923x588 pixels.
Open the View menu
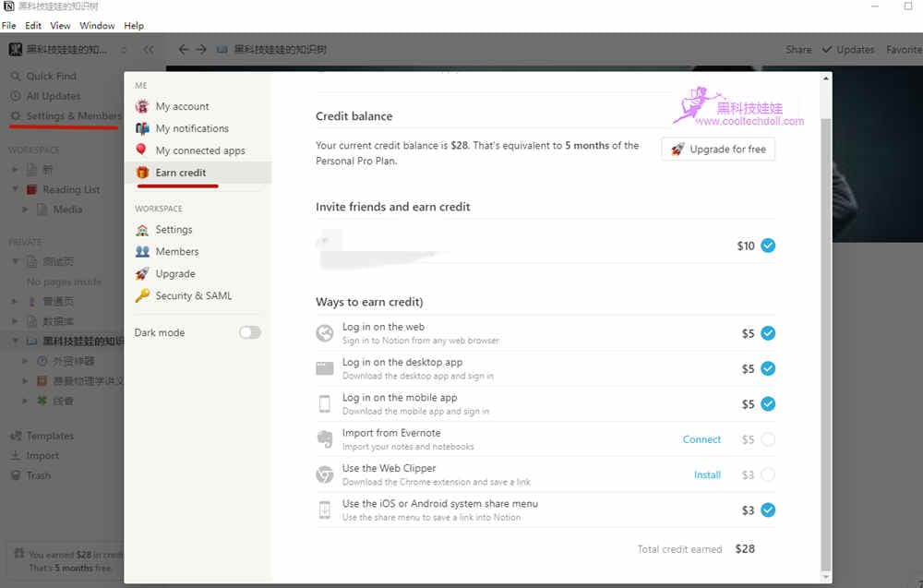60,25
